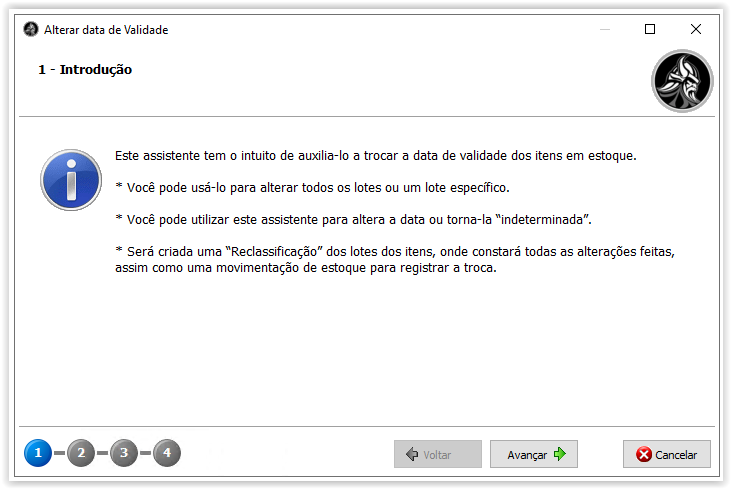The image size is (731, 489).
Task: Select the step 2 circle indicator
Action: (x=81, y=453)
